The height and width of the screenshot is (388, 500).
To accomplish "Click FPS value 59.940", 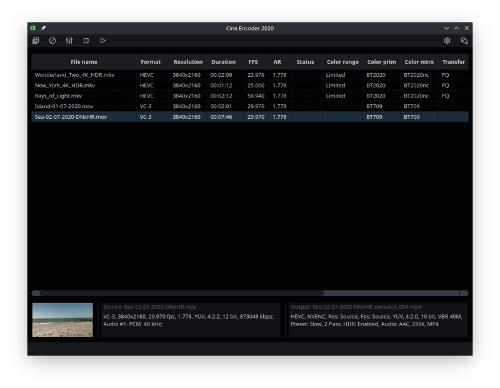I will pyautogui.click(x=256, y=96).
